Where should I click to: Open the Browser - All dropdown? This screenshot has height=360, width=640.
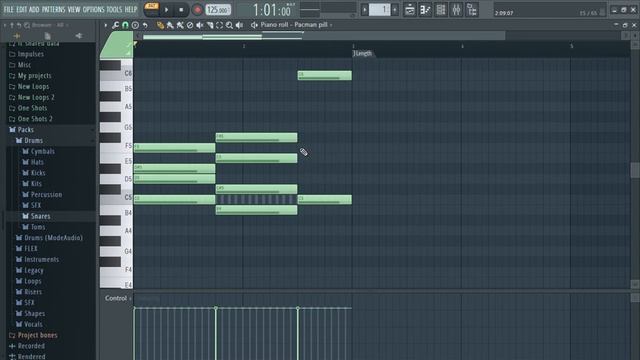[x=50, y=25]
